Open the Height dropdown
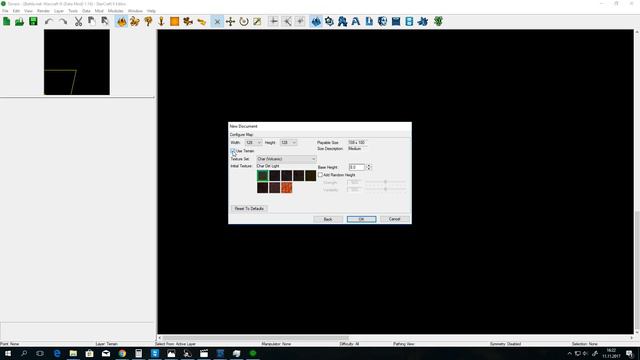The height and width of the screenshot is (360, 640). tap(288, 142)
